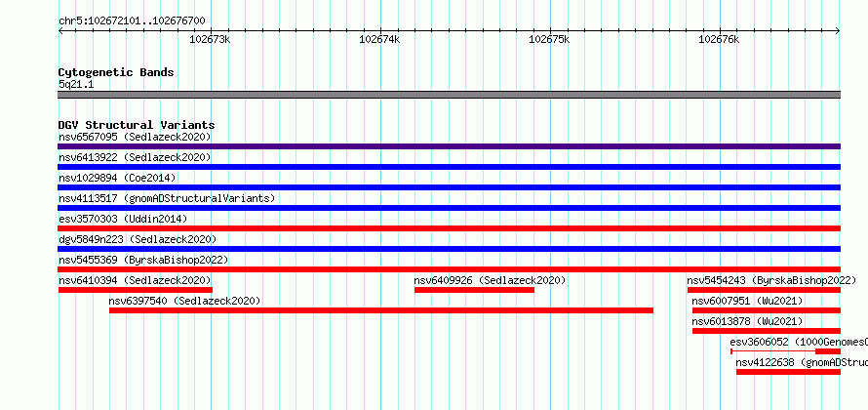Screen dimensions: 868x410
Task: Open nsv4122638 (gnomAD) variant label
Action: (x=802, y=362)
